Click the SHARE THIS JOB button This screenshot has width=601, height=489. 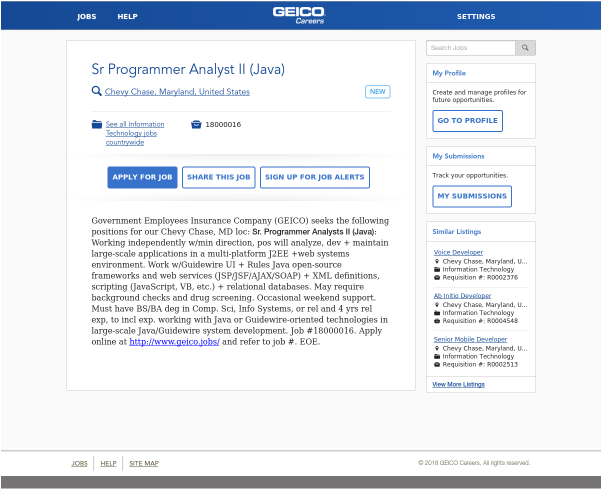pyautogui.click(x=218, y=177)
